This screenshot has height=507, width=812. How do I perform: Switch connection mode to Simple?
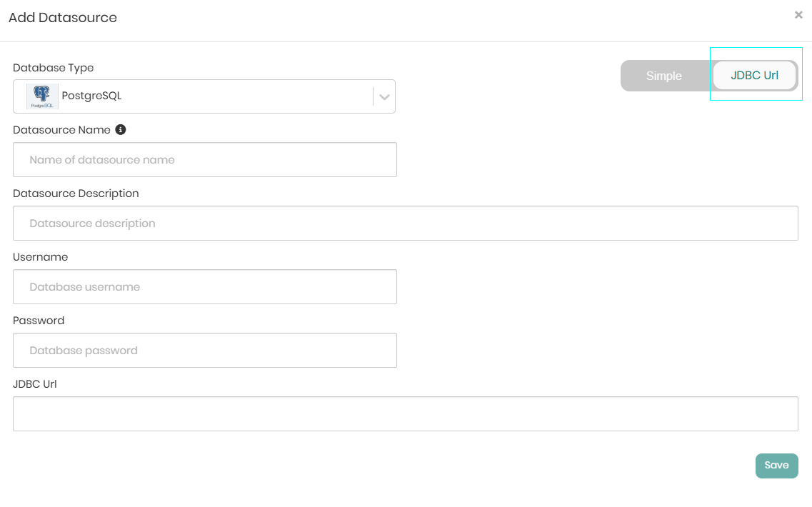tap(664, 76)
